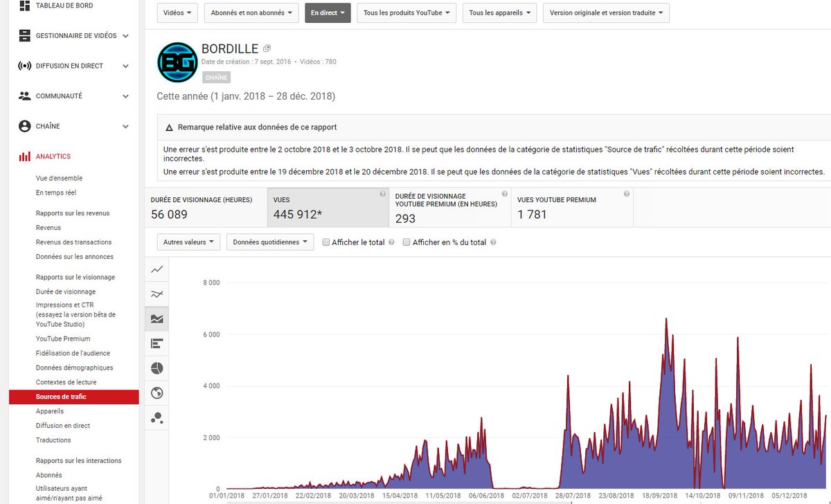Open channel link icon next to BORDILLE
Image resolution: width=831 pixels, height=504 pixels.
267,48
